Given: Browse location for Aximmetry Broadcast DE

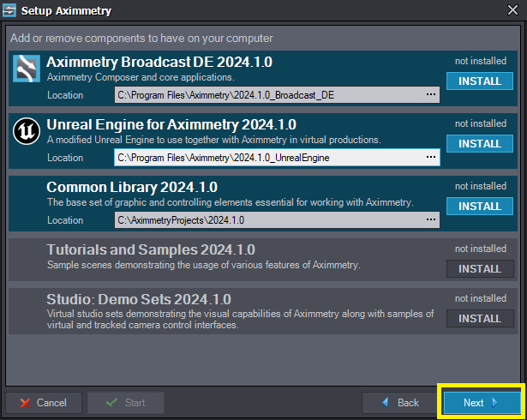Looking at the screenshot, I should coord(430,95).
